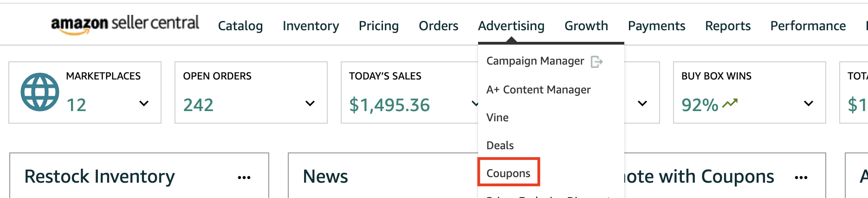Click the Marketplaces globe icon
Viewport: 868px width, 198px height.
(x=40, y=92)
